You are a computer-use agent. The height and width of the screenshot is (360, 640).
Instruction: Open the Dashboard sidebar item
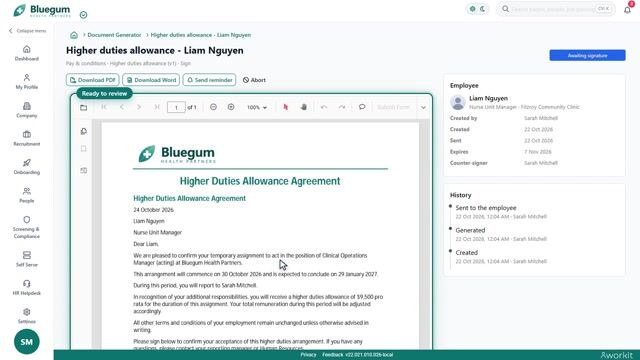27,53
